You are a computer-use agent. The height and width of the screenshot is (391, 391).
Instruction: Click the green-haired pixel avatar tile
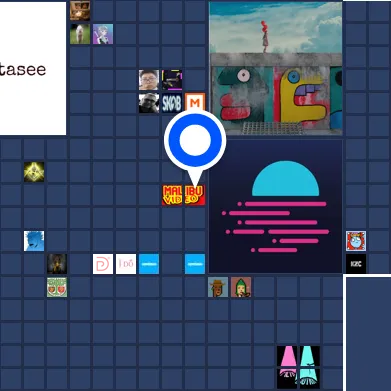[241, 287]
